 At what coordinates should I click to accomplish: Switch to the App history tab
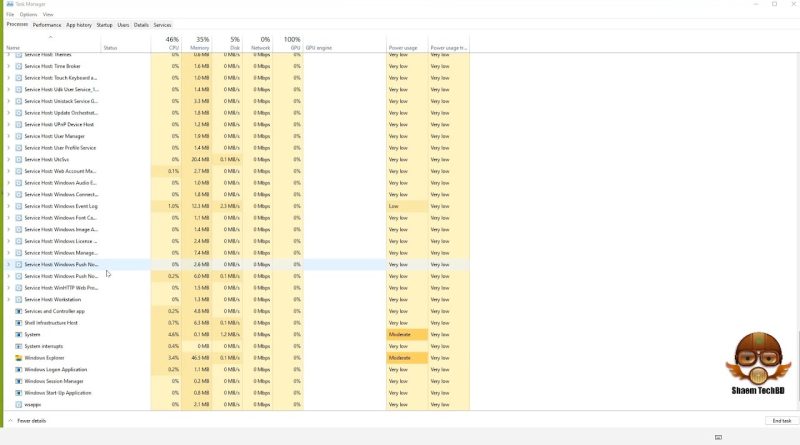79,25
